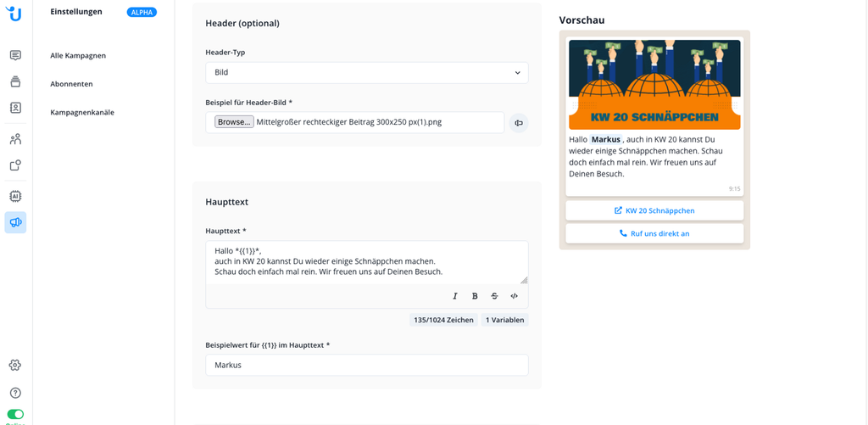The width and height of the screenshot is (868, 425).
Task: Open the Header-Typ dropdown showing Bild
Action: pos(367,73)
